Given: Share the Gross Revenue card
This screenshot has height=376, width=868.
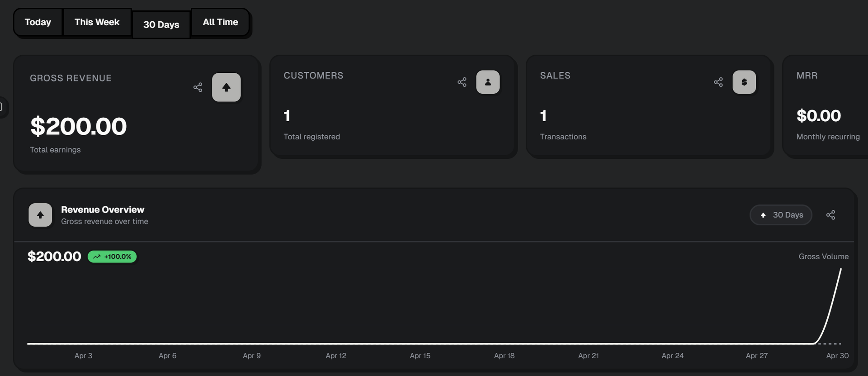Looking at the screenshot, I should 198,87.
